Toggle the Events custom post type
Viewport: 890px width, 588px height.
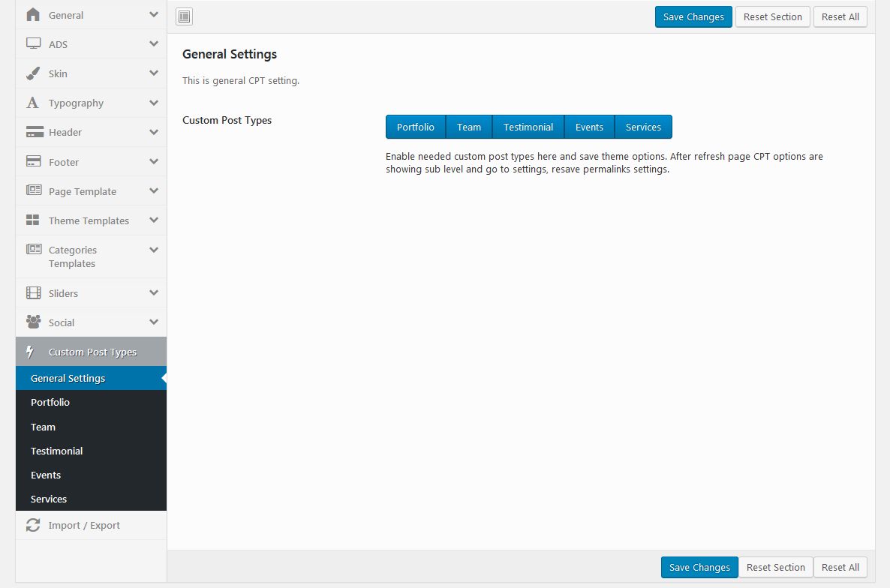(x=589, y=127)
